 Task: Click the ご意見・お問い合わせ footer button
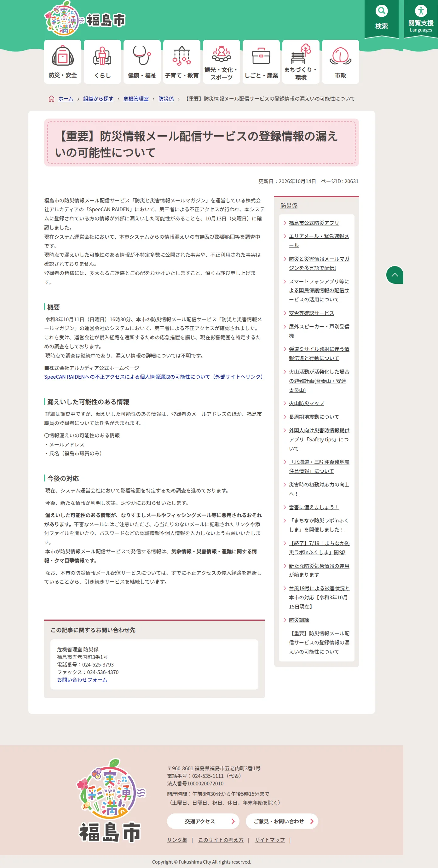click(x=282, y=821)
